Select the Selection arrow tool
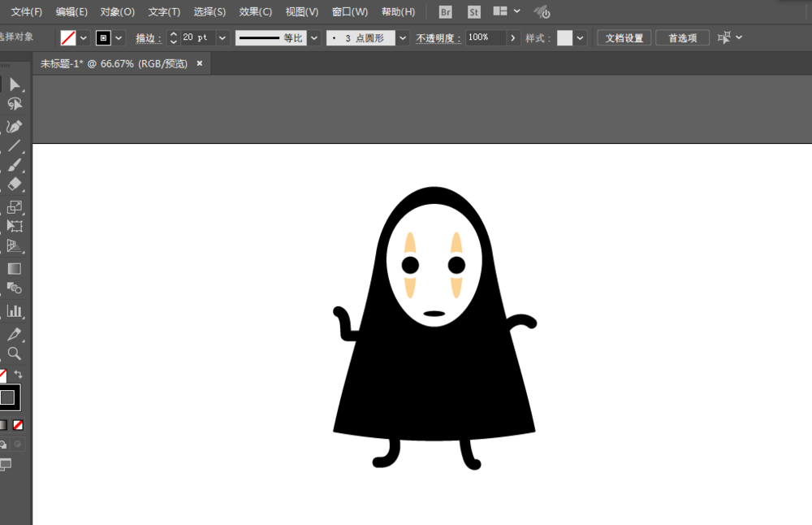Viewport: 812px width, 525px height. pyautogui.click(x=14, y=85)
